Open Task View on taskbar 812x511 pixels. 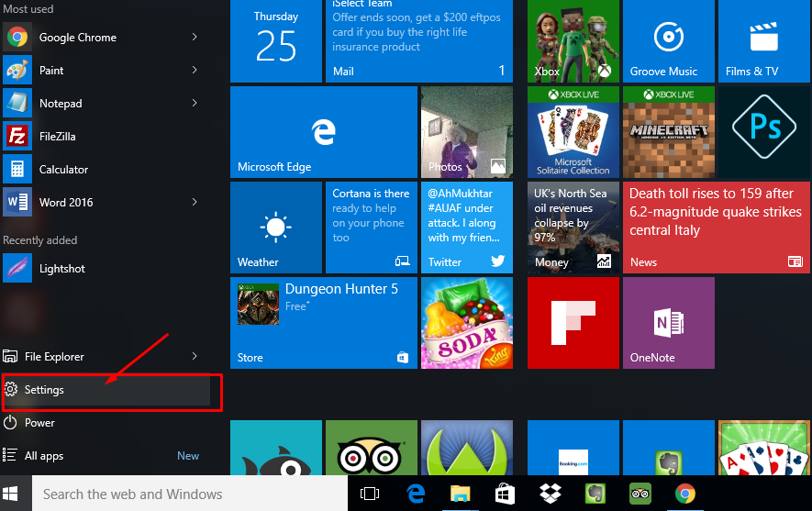pyautogui.click(x=370, y=494)
